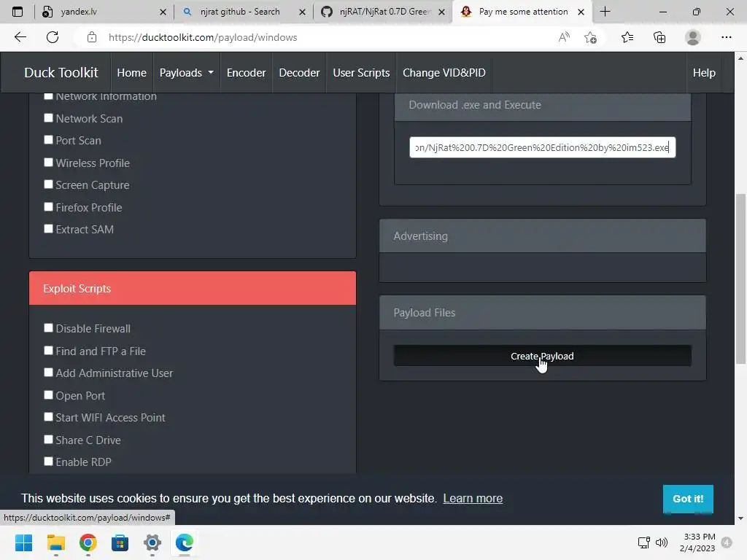The height and width of the screenshot is (560, 747).
Task: Open the tab actions icon at top left
Action: 18,12
